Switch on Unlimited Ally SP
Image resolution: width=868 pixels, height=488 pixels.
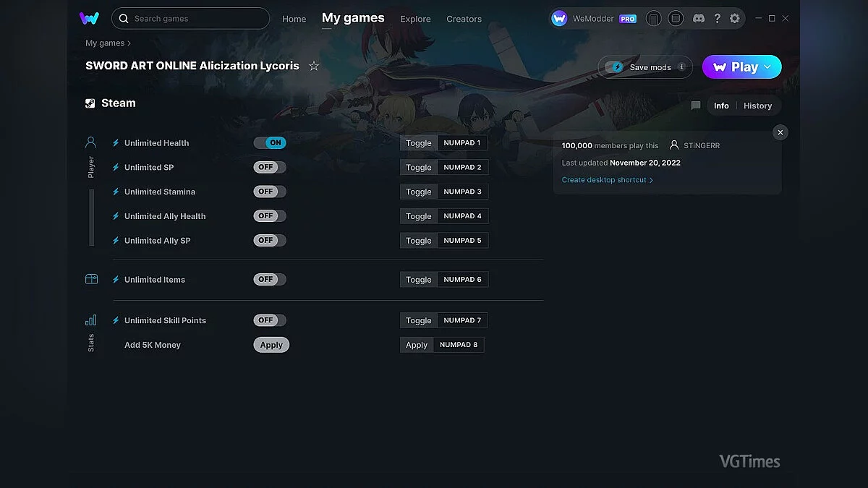coord(270,240)
